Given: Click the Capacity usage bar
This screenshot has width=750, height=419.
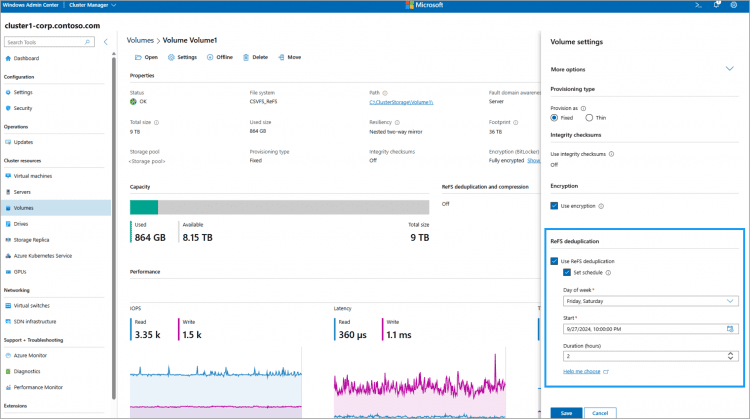Looking at the screenshot, I should pos(279,207).
